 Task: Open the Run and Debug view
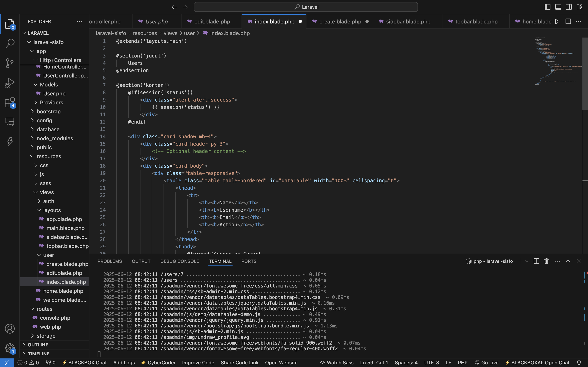(x=10, y=83)
